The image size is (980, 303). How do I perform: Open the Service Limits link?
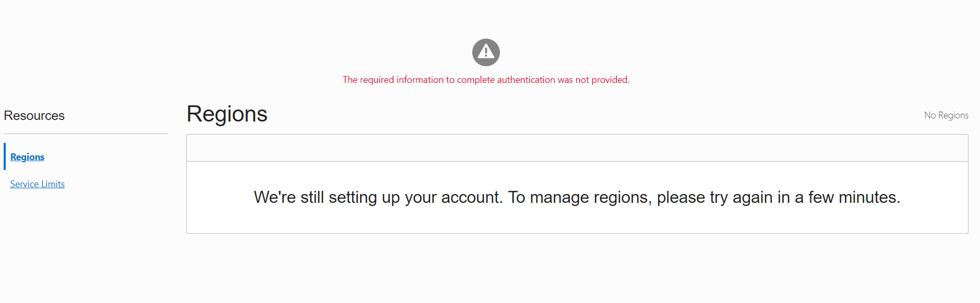[38, 184]
